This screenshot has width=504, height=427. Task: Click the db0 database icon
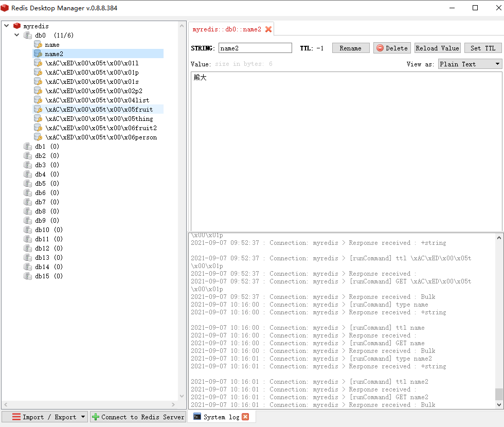click(28, 35)
